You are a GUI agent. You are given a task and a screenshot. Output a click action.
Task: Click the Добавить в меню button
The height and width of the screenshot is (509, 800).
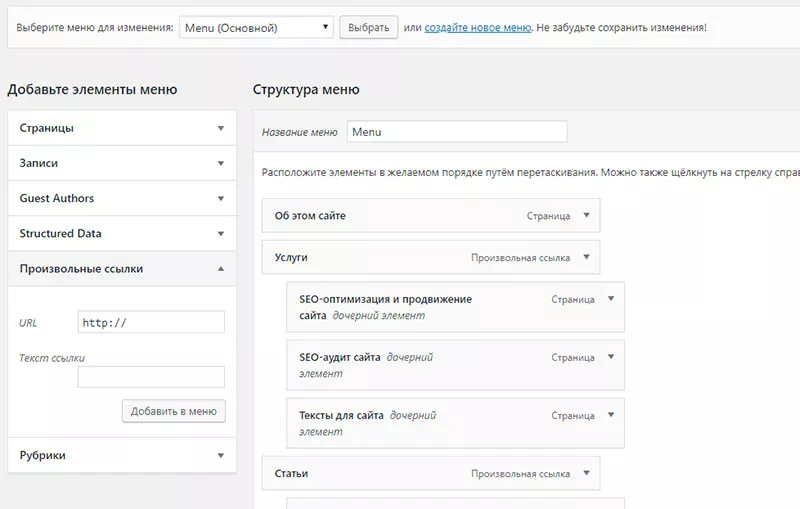pos(173,411)
